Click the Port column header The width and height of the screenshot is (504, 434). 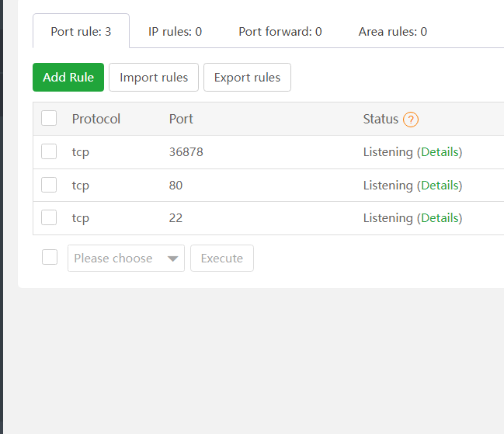point(181,119)
